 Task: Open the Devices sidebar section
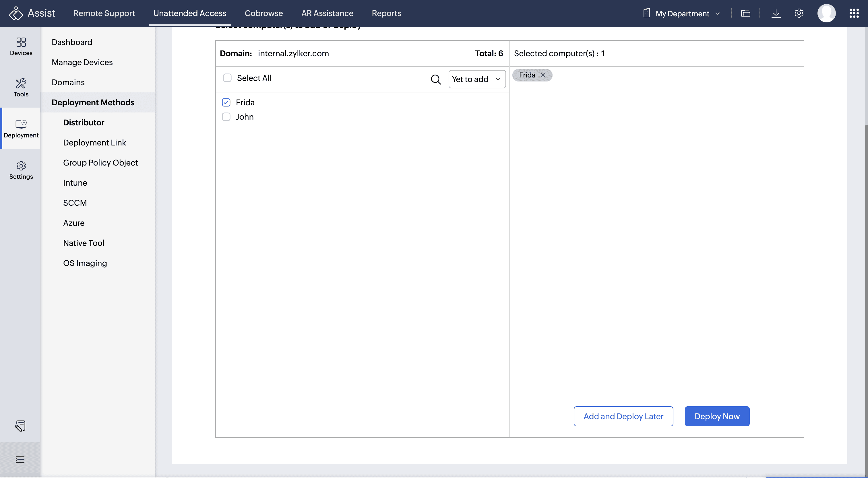[x=21, y=46]
